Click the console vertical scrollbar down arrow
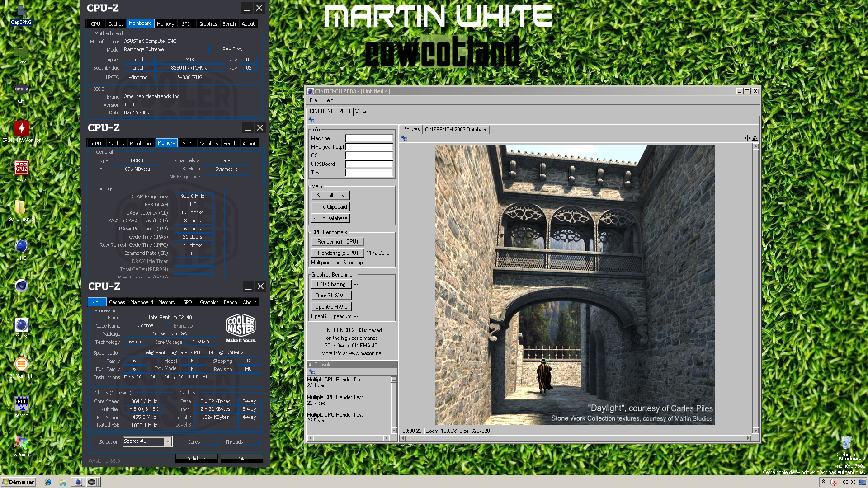This screenshot has height=488, width=868. [394, 431]
